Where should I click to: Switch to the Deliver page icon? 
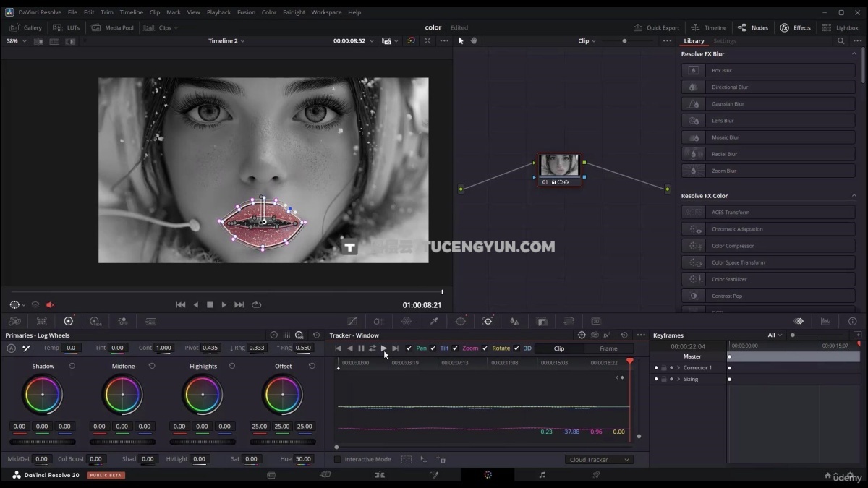point(596,475)
